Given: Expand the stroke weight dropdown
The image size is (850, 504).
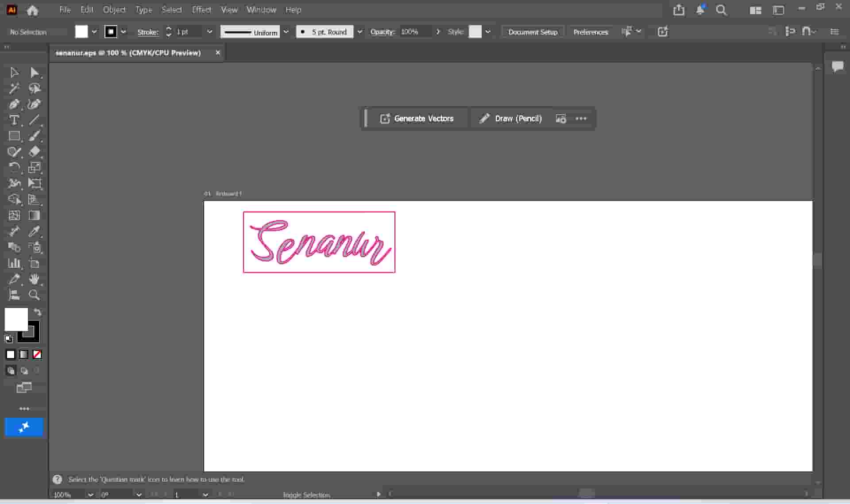Looking at the screenshot, I should 209,32.
